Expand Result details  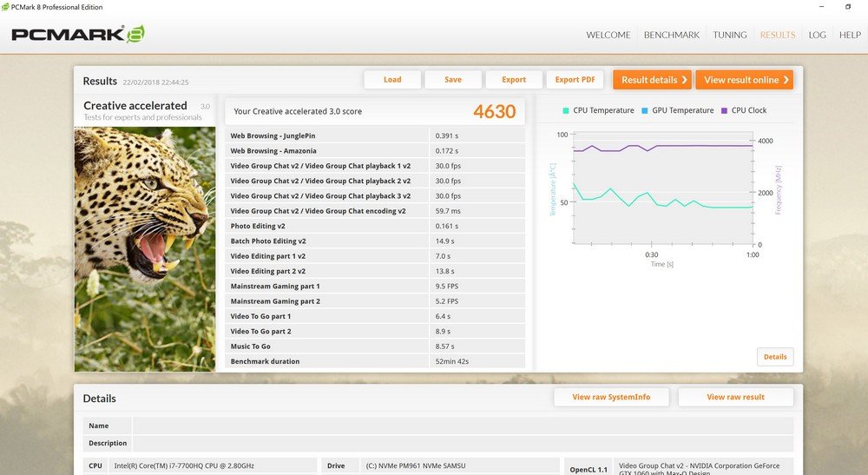(x=654, y=80)
